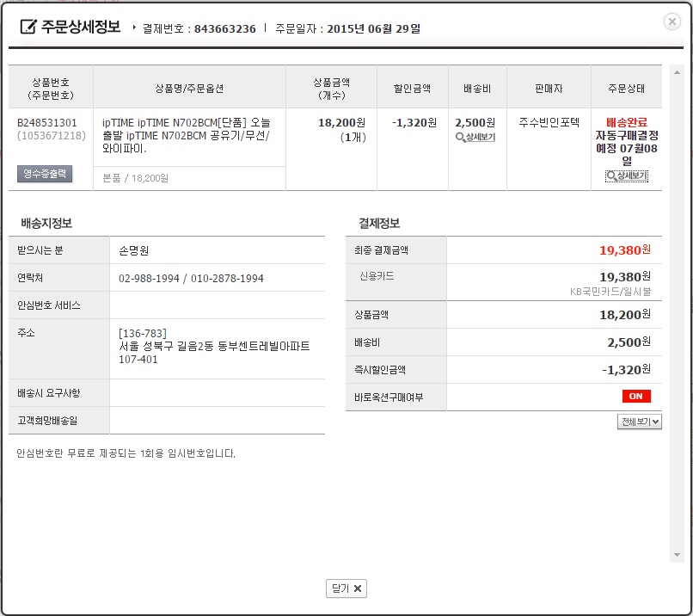Open order status 상세보기 link
The image size is (693, 616).
[x=626, y=176]
